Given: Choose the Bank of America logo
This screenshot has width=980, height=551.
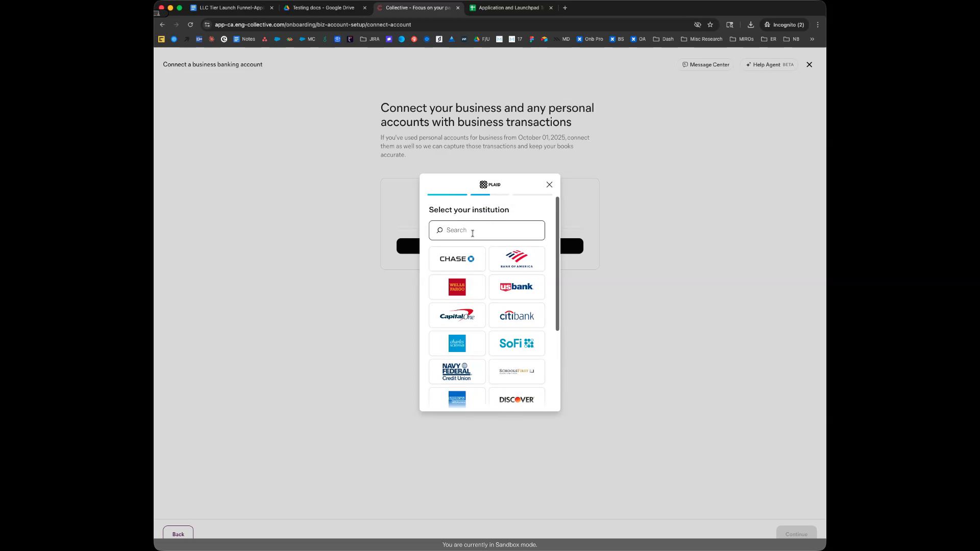Looking at the screenshot, I should (517, 259).
